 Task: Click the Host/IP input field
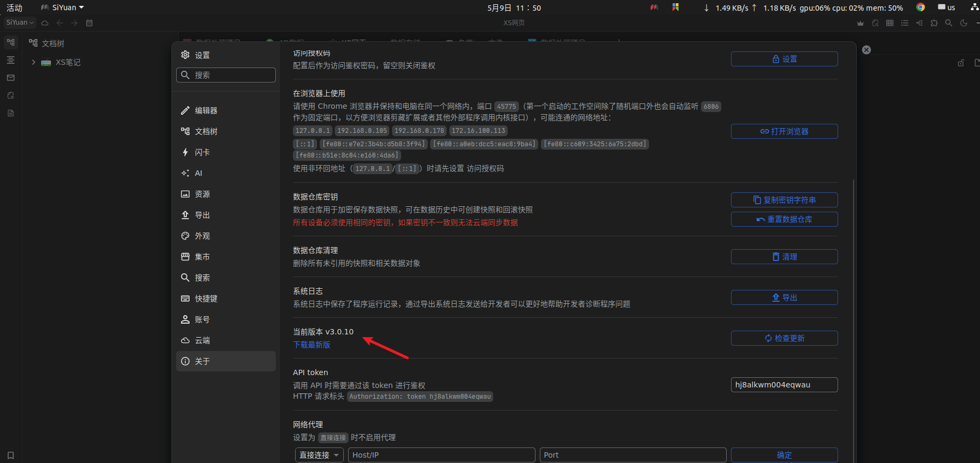[x=442, y=455]
